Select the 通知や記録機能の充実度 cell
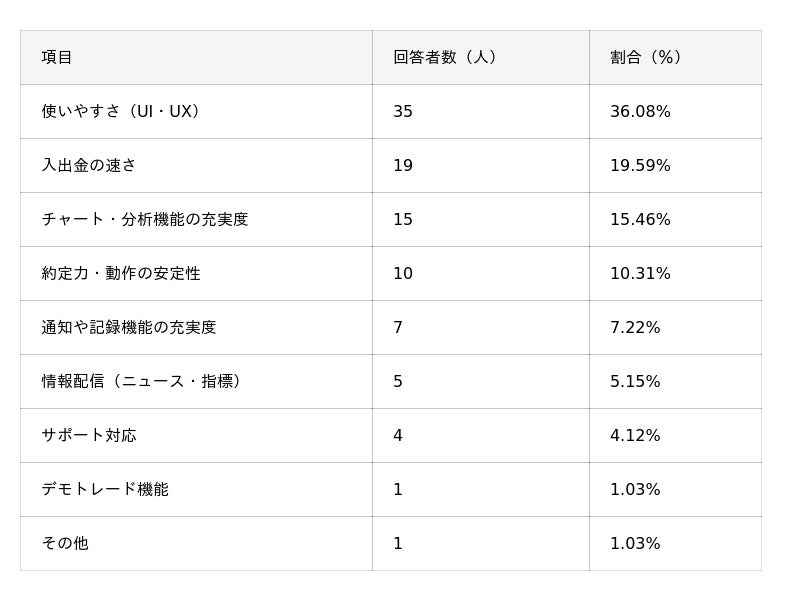The width and height of the screenshot is (800, 601). [x=129, y=327]
